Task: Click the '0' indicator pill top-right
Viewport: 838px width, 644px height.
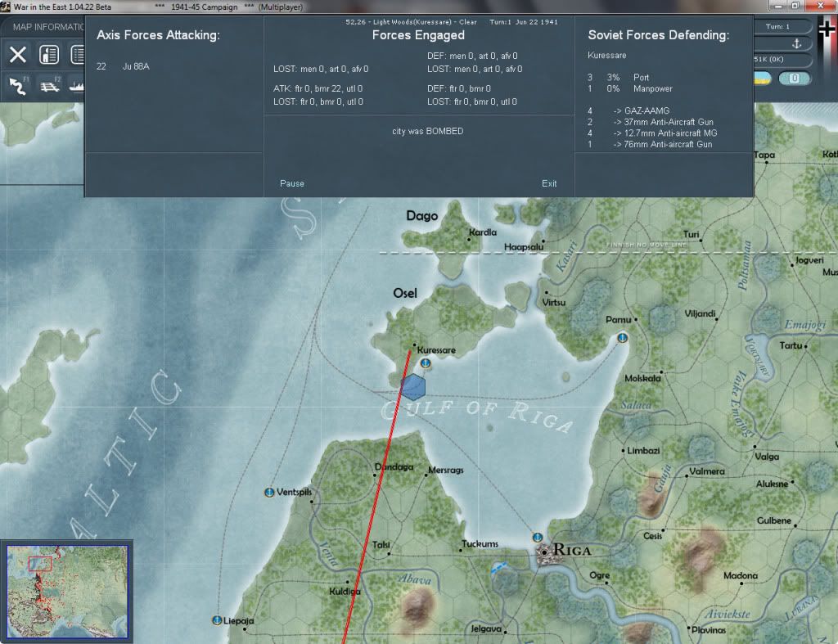Action: click(x=794, y=79)
